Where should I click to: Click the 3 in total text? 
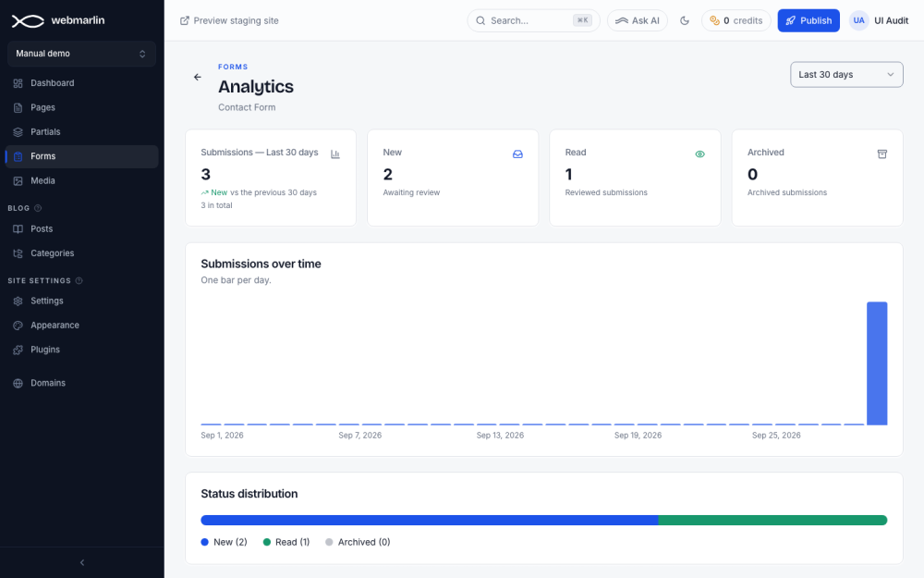[x=216, y=205]
